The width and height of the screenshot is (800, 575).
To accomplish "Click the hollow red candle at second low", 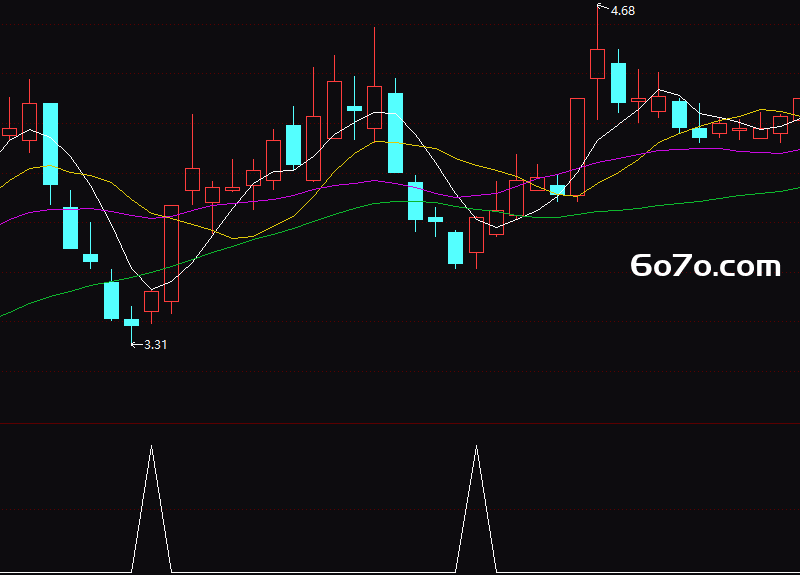I will point(477,235).
